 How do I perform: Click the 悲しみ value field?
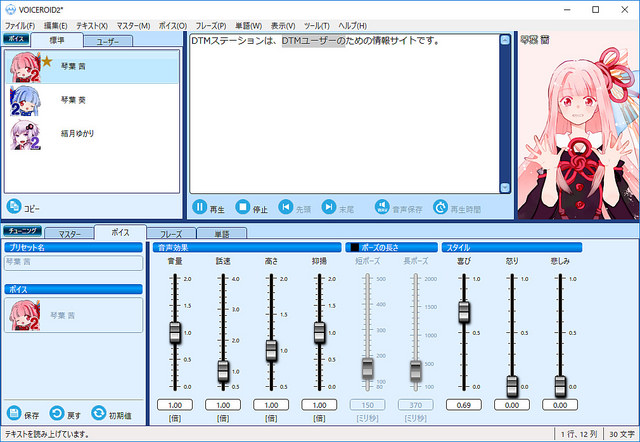tap(560, 405)
